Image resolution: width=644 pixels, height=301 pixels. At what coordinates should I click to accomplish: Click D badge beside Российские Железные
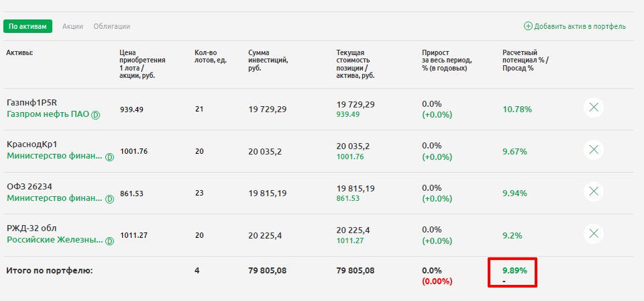109,241
